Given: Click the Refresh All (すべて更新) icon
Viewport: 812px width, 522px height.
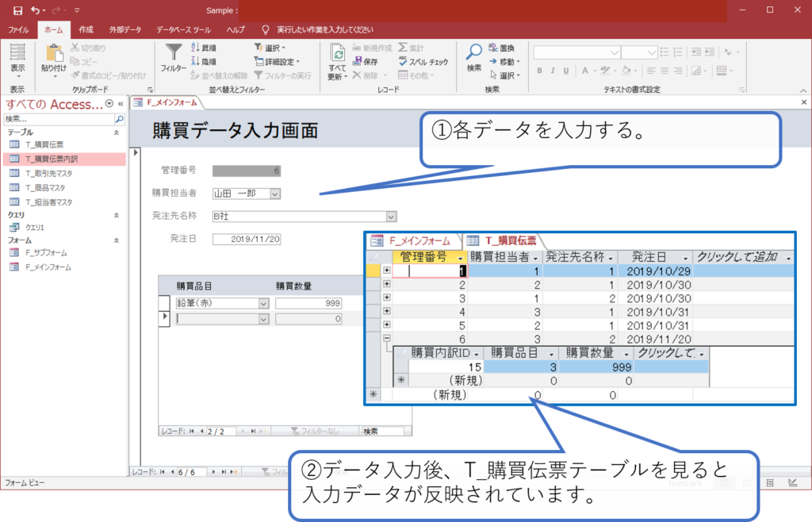Looking at the screenshot, I should (x=337, y=56).
